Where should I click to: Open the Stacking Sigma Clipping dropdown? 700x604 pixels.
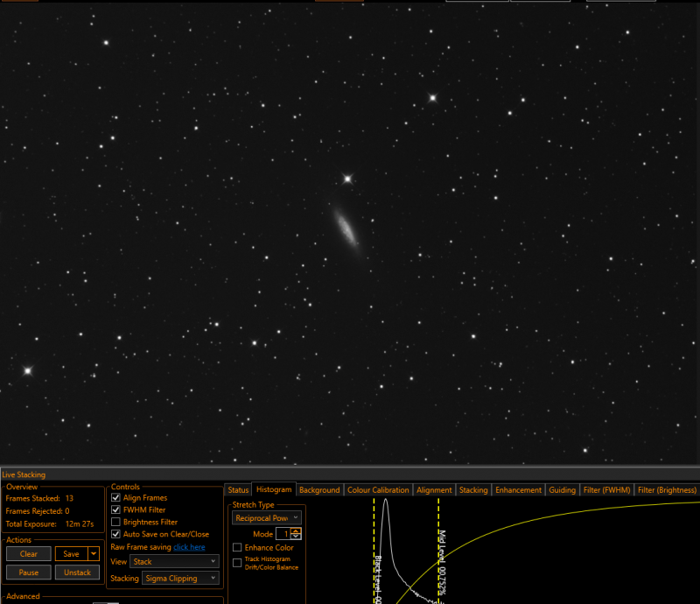pyautogui.click(x=180, y=578)
